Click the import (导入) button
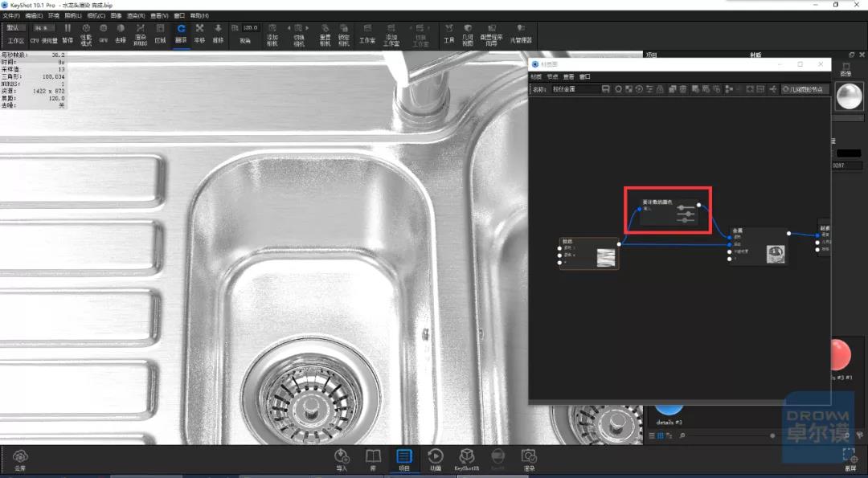 [x=342, y=460]
